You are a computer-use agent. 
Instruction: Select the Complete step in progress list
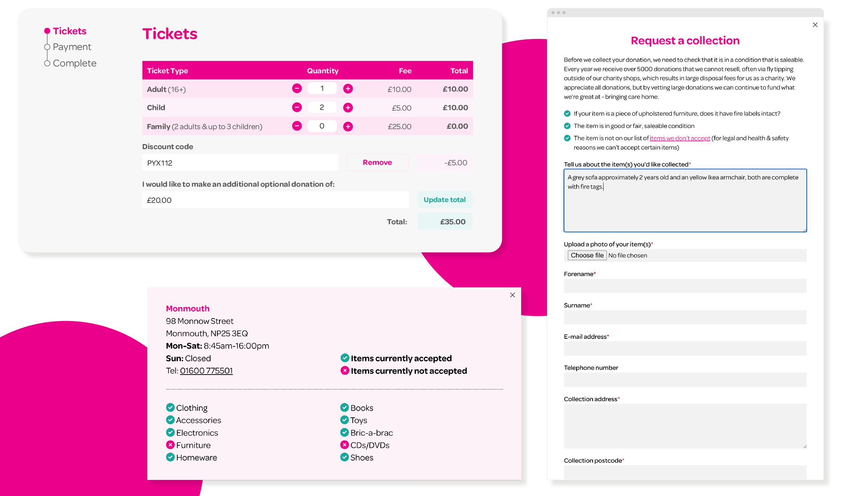(74, 63)
